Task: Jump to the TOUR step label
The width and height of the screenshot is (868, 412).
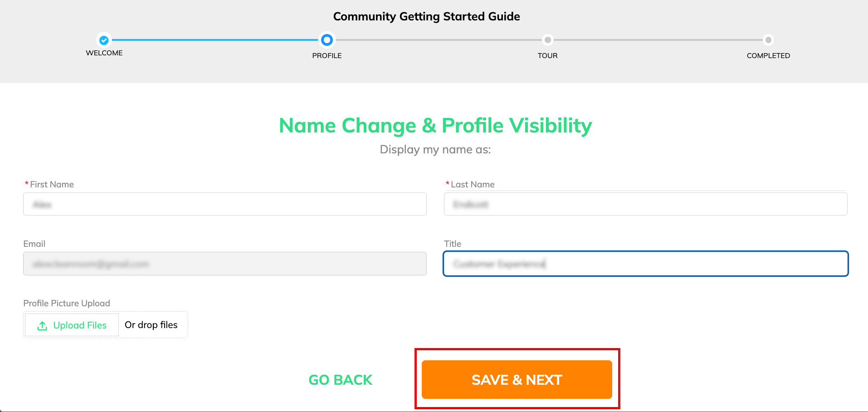Action: pos(548,56)
